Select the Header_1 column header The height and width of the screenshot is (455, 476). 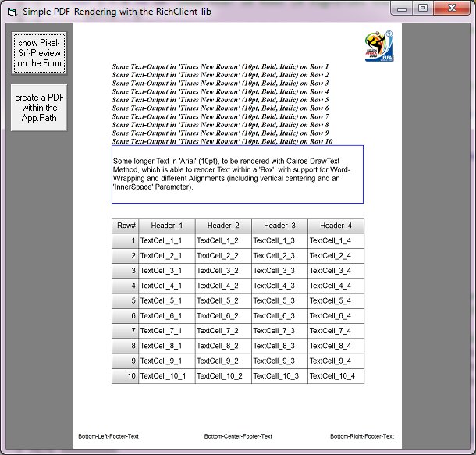[x=166, y=226]
